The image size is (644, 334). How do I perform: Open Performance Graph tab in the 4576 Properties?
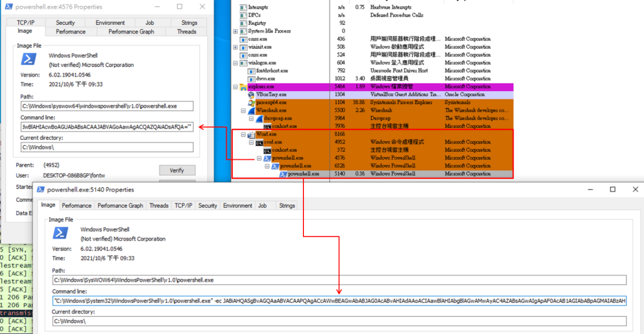[x=131, y=32]
